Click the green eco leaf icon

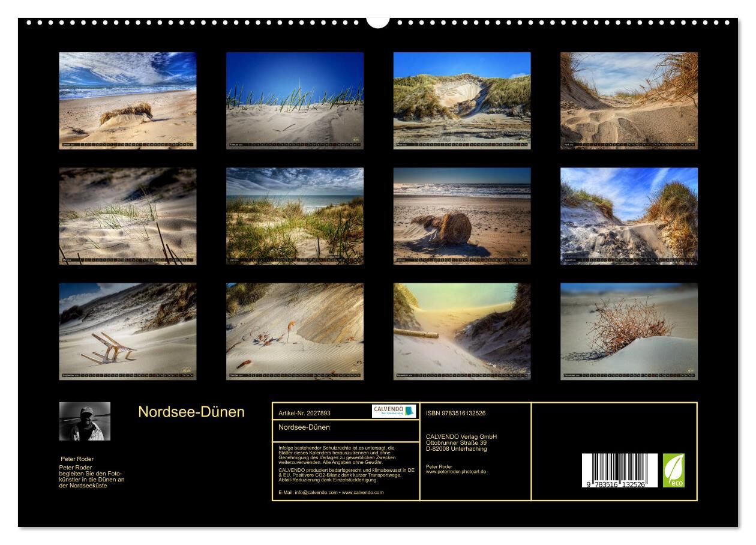pos(673,470)
